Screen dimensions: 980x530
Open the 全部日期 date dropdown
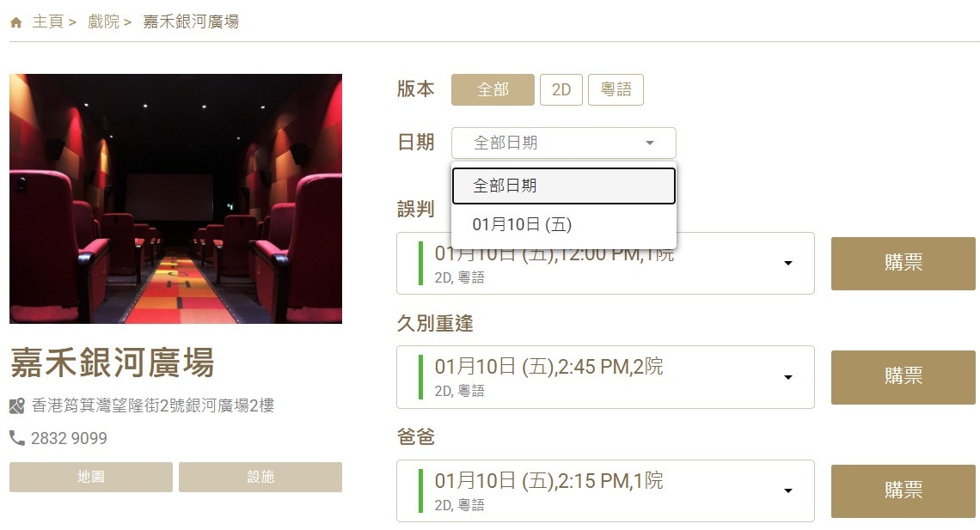click(x=564, y=143)
